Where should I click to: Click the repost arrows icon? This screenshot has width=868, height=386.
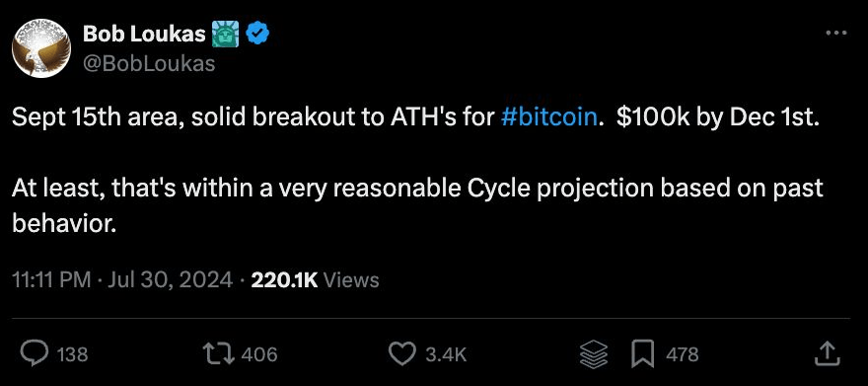[x=219, y=353]
